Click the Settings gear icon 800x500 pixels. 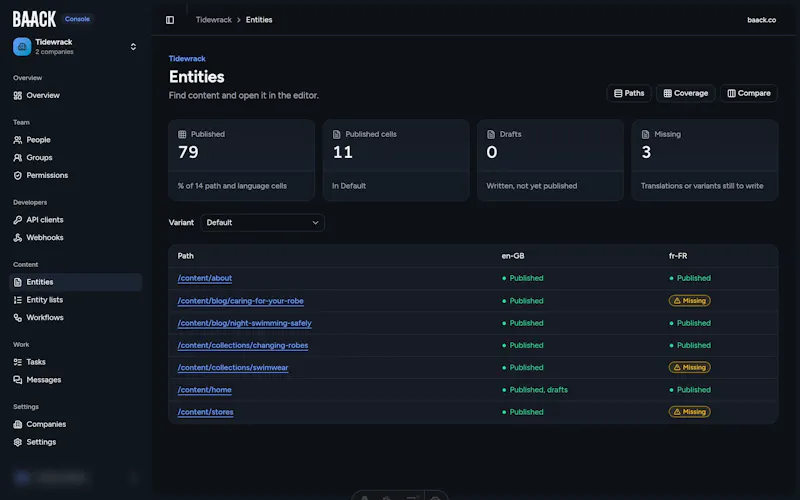click(18, 442)
